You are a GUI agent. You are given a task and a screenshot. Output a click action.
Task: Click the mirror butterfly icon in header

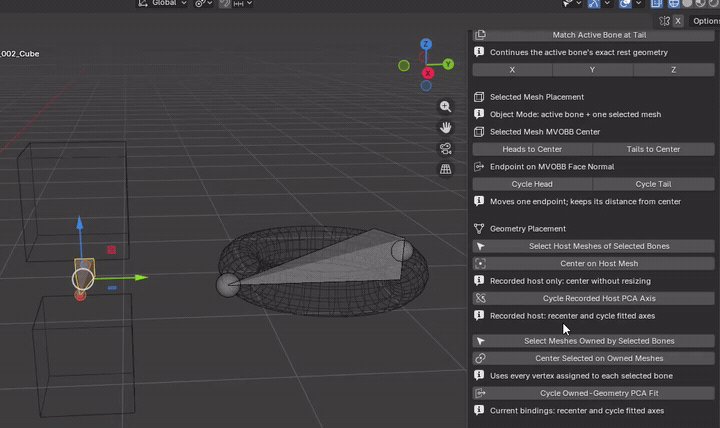point(664,21)
